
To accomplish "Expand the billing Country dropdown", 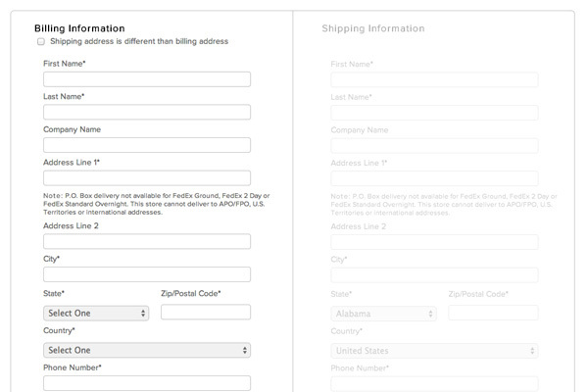I will point(147,350).
